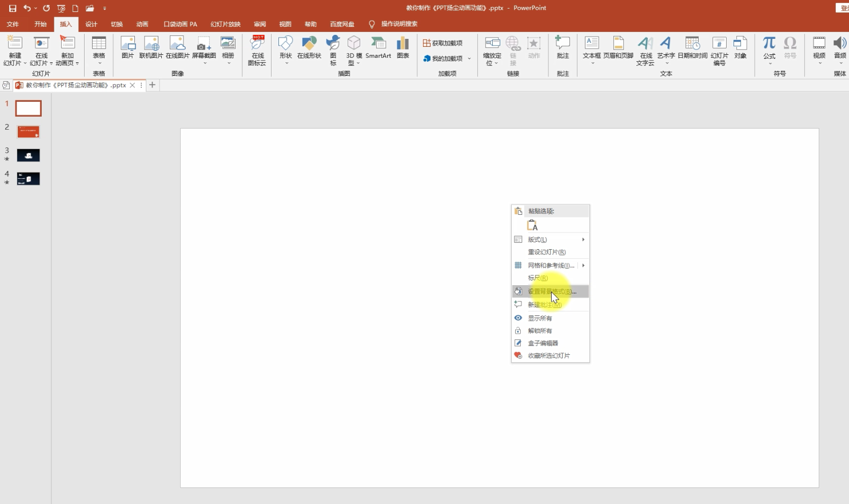The width and height of the screenshot is (849, 504).
Task: Open the 在线文字云 word cloud tool
Action: coord(645,51)
